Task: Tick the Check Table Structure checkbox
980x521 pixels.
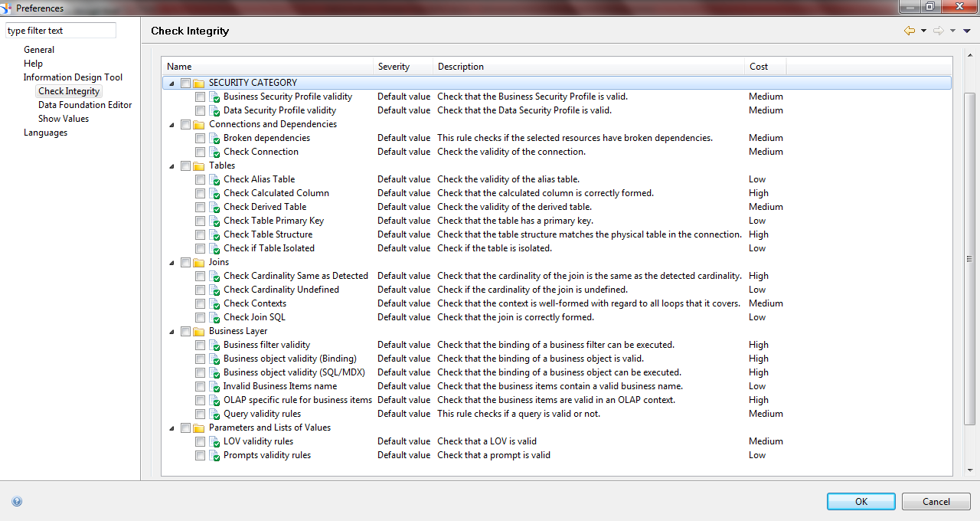Action: [200, 234]
